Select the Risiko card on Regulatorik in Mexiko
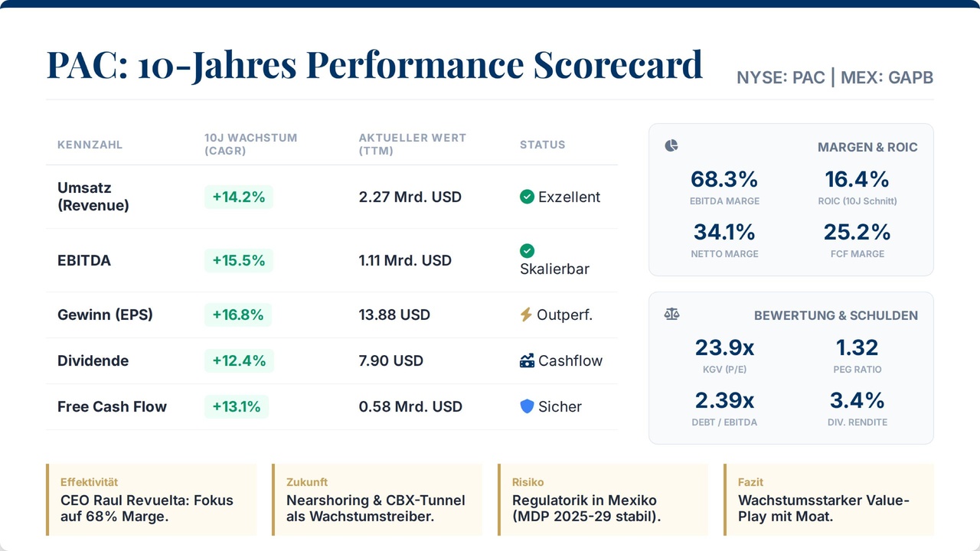 click(x=603, y=499)
